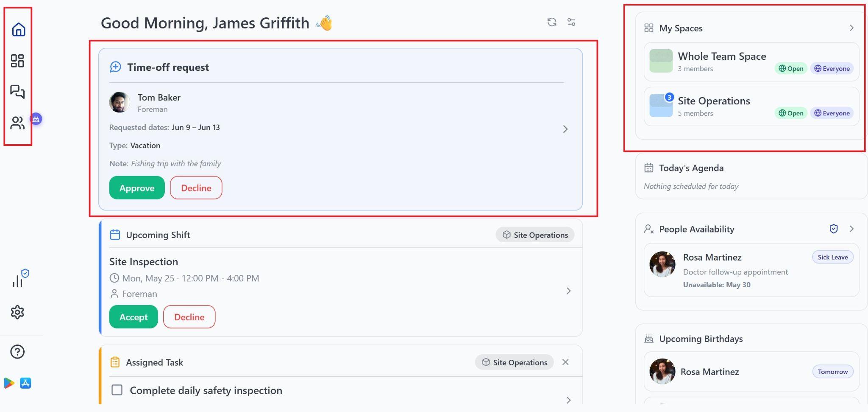Approve Tom Baker's vacation request
This screenshot has width=868, height=412.
pos(137,188)
